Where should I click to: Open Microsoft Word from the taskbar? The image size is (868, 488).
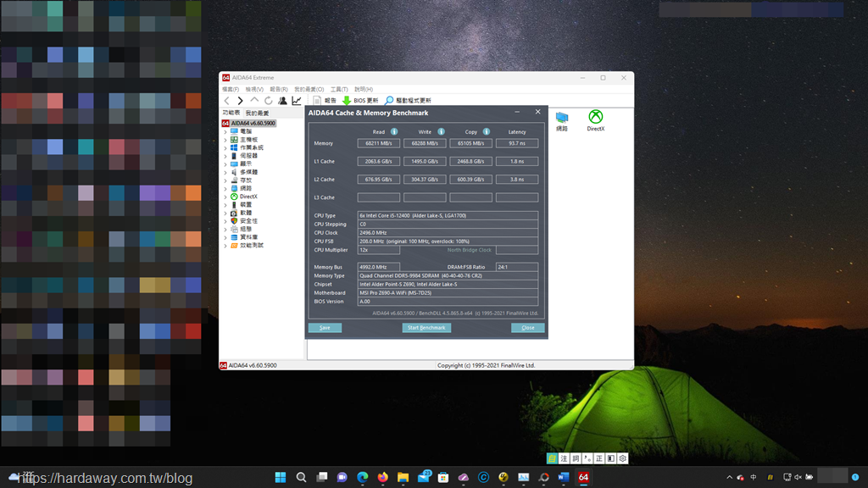pyautogui.click(x=564, y=477)
